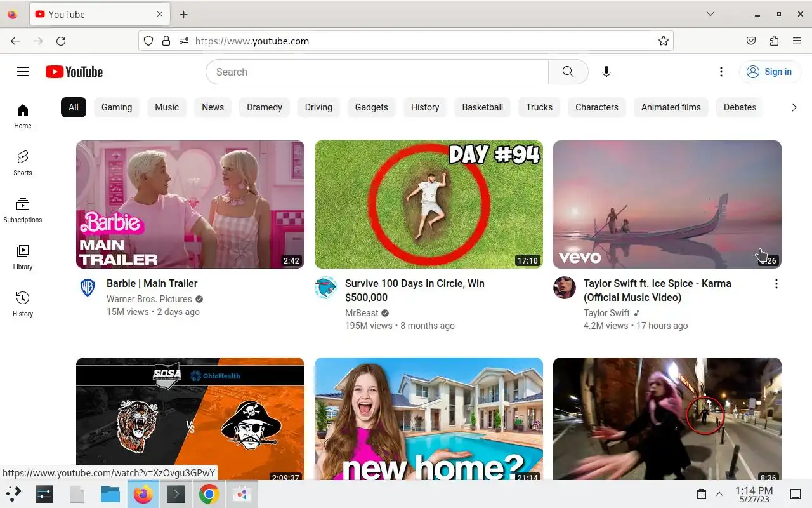Reload the page
This screenshot has height=508, width=812.
click(61, 41)
